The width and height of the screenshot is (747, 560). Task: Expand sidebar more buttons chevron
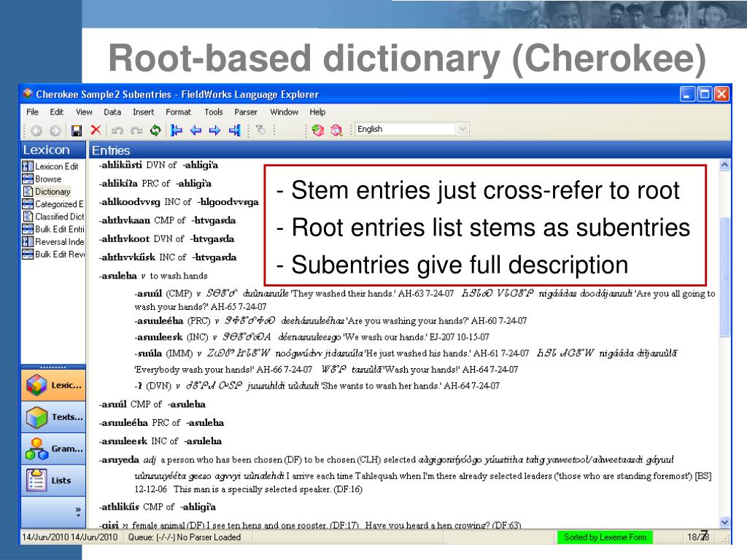coord(78,511)
